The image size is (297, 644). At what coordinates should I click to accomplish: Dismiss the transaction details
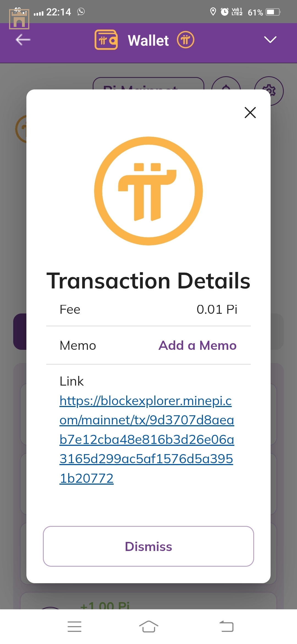[148, 546]
